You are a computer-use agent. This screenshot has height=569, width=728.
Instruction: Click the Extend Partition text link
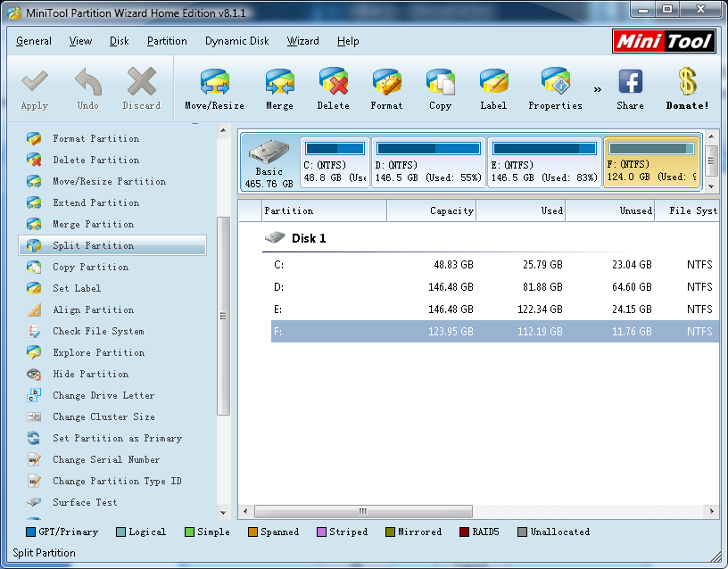[95, 202]
